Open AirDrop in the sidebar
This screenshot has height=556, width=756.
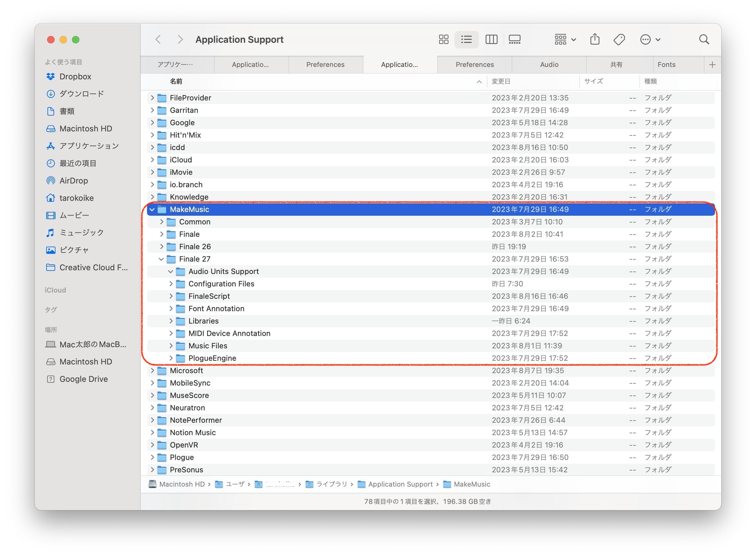[x=73, y=180]
